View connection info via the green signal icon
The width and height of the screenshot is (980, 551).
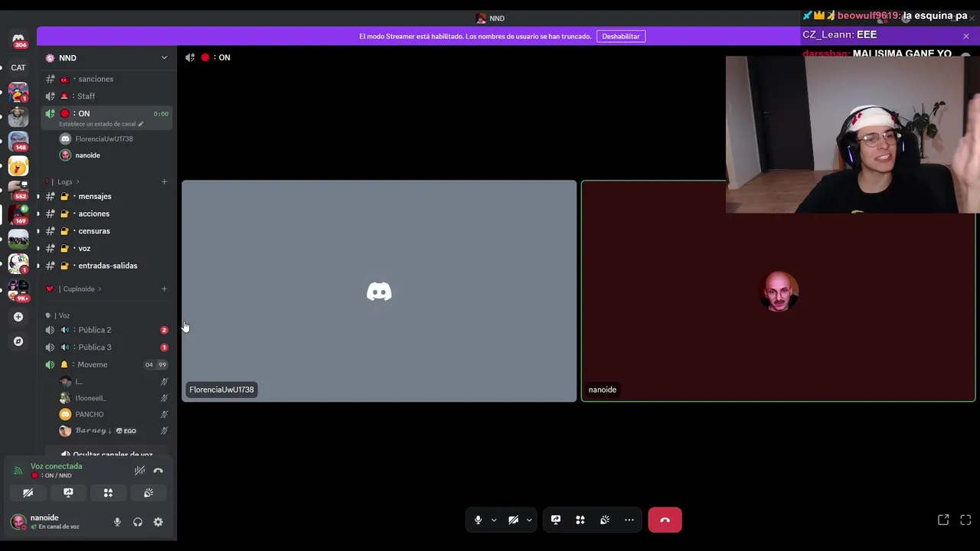[18, 471]
